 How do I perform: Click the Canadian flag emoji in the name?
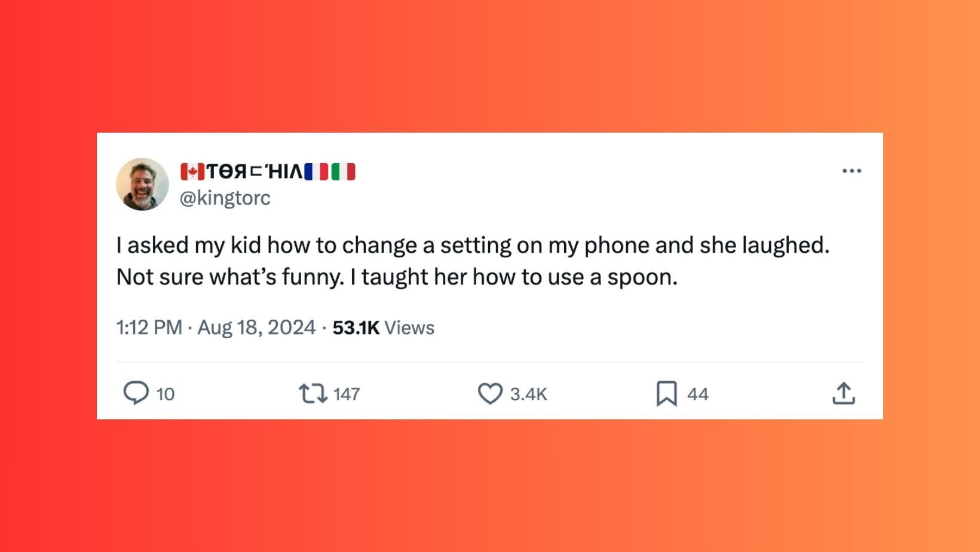coord(192,172)
